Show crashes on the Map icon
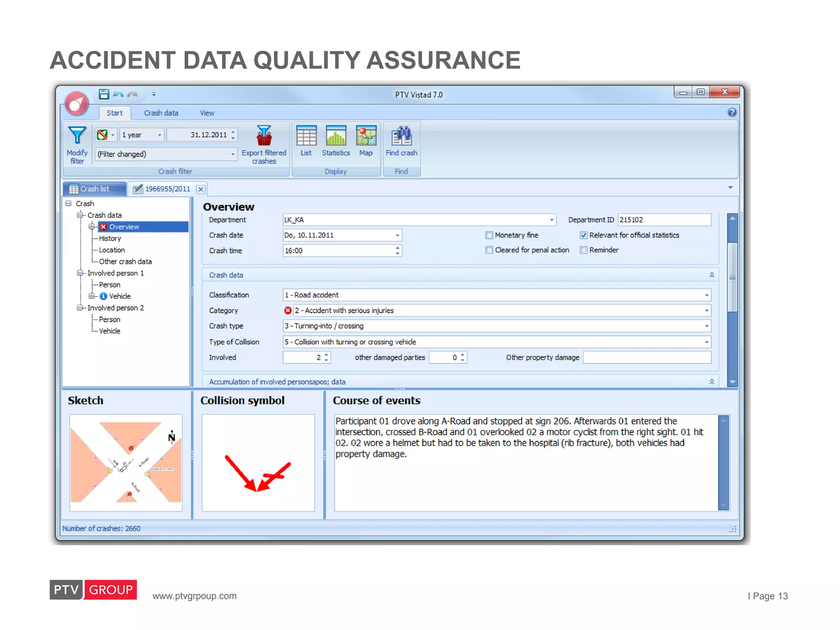This screenshot has width=840, height=630. pos(366,136)
